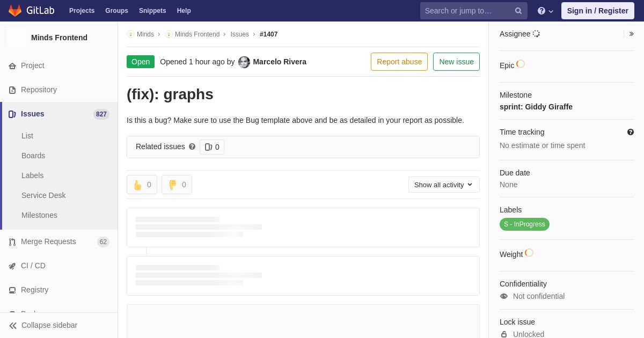644x338 pixels.
Task: Go to Minds Frontend breadcrumb link
Action: pyautogui.click(x=197, y=34)
